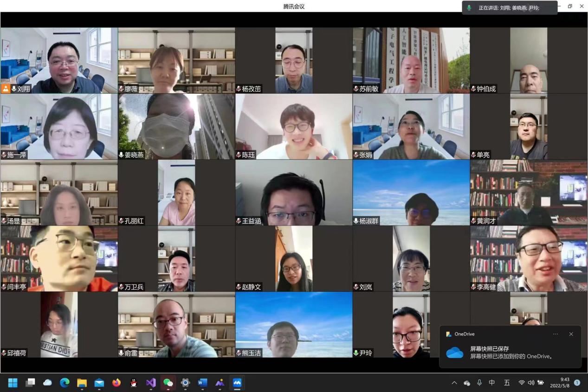The image size is (588, 392).
Task: Open the Mail app in taskbar
Action: (x=99, y=383)
